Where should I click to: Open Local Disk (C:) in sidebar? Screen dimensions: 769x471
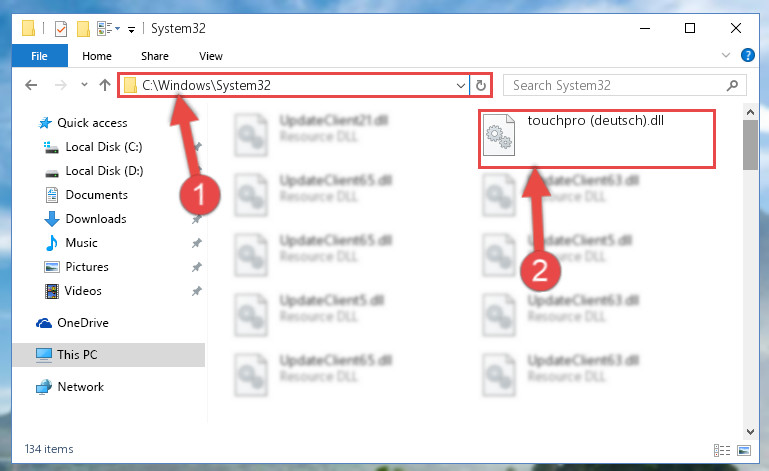[x=103, y=147]
